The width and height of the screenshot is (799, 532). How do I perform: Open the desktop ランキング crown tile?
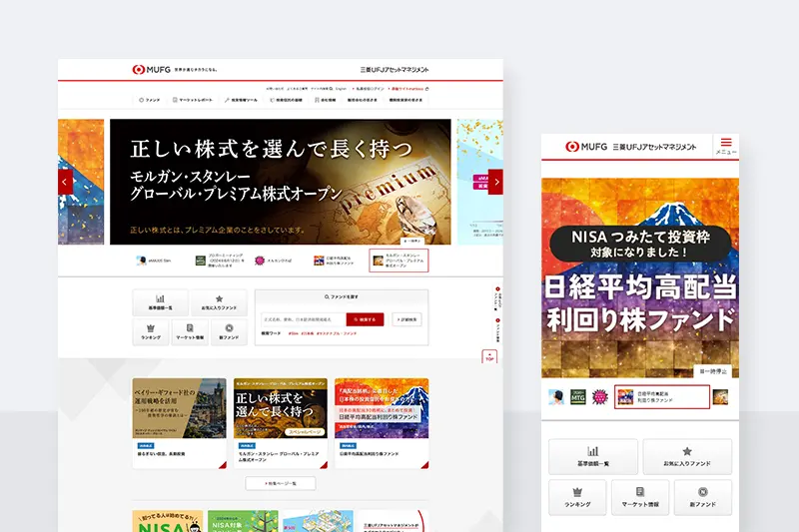pos(151,332)
